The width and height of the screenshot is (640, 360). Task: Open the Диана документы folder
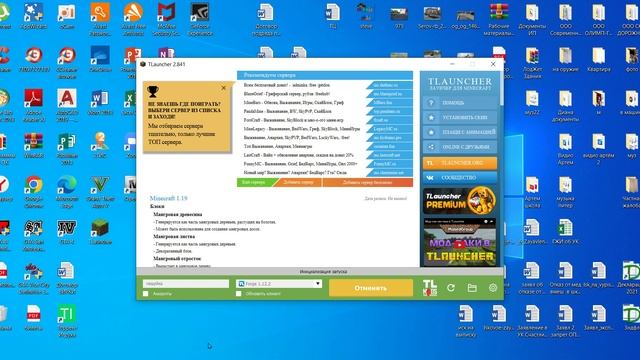point(565,105)
